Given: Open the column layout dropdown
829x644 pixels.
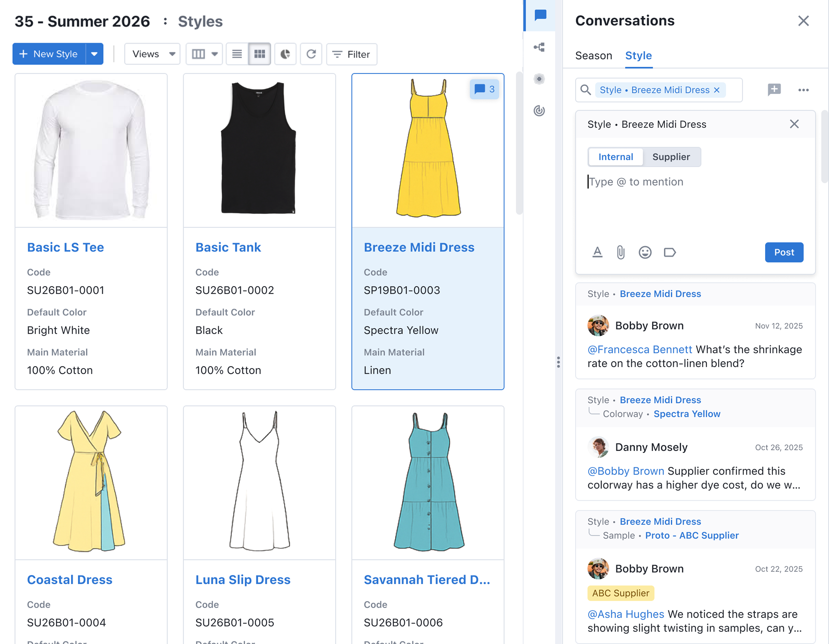Looking at the screenshot, I should 204,54.
